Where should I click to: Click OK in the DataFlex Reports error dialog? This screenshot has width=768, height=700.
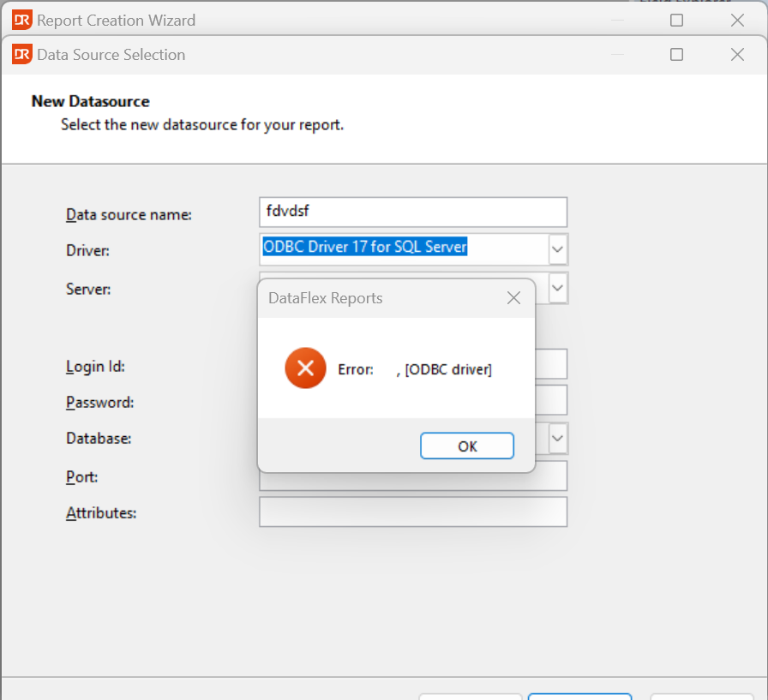467,446
